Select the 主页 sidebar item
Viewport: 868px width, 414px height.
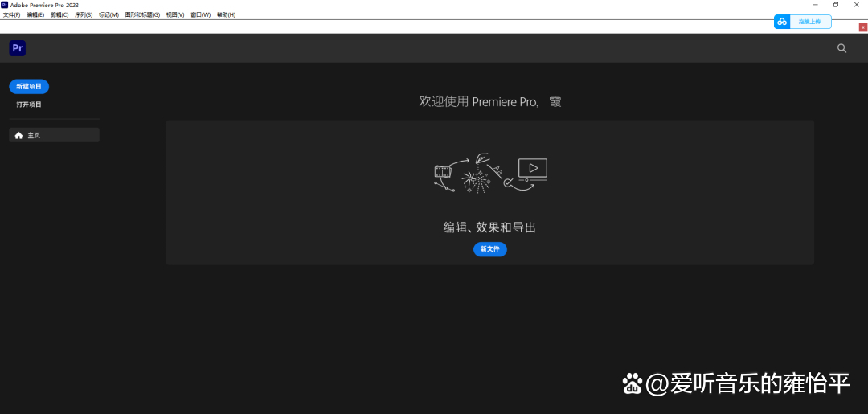click(x=55, y=135)
